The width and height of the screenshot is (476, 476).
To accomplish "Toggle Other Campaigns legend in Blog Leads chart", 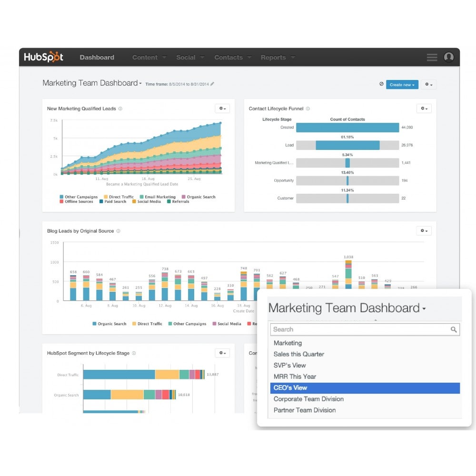I will click(x=187, y=324).
